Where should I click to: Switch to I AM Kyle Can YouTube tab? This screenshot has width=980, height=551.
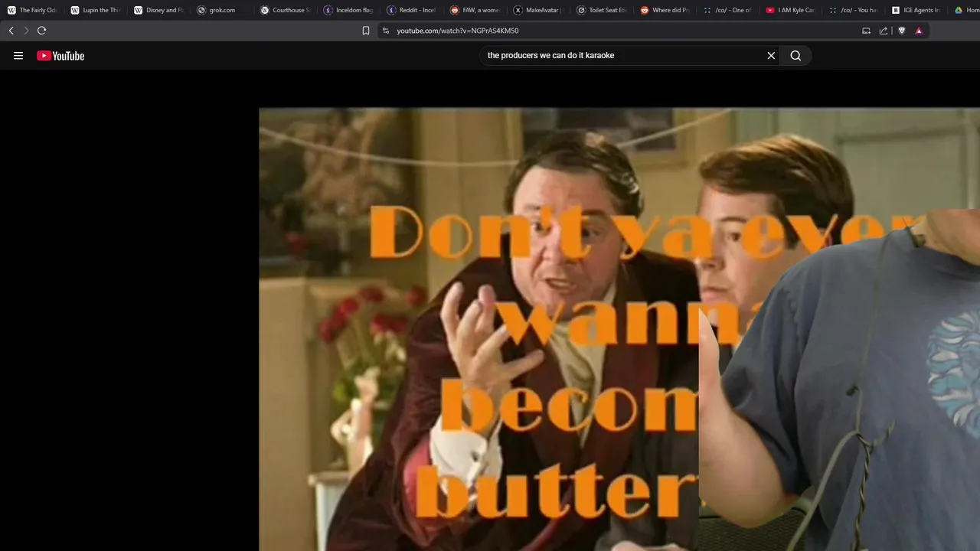pos(792,10)
